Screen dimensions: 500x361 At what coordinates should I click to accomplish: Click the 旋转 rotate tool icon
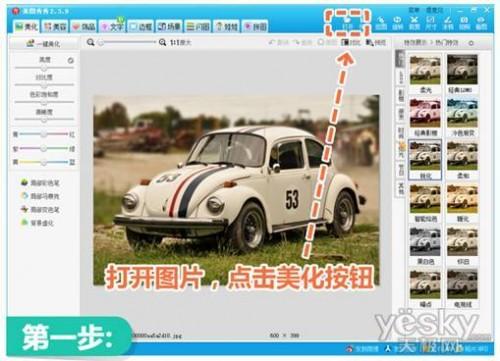[x=397, y=23]
